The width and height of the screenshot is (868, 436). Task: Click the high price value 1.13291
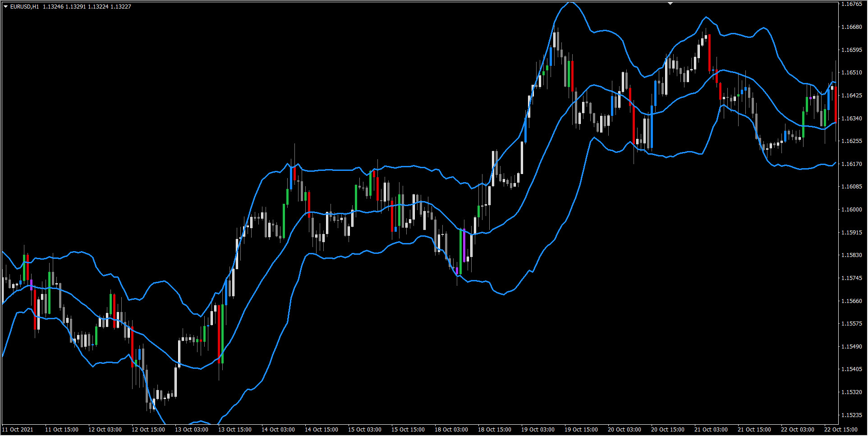point(76,7)
